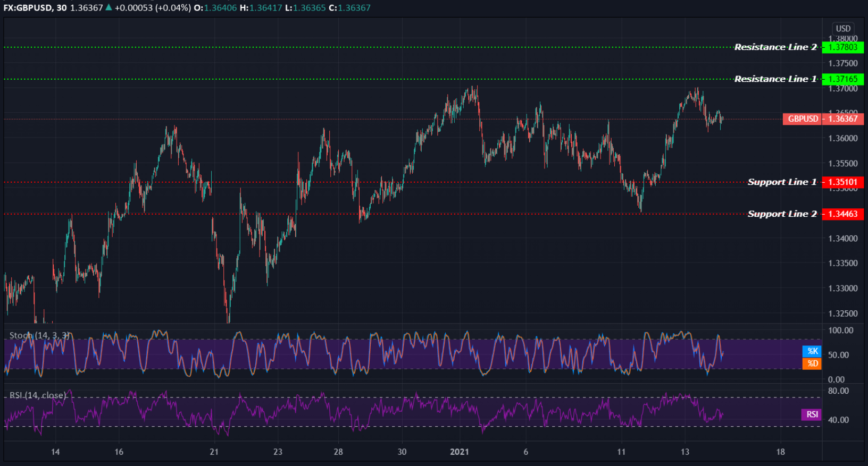The width and height of the screenshot is (868, 466).
Task: Click the 28 date label on time axis
Action: 338,452
